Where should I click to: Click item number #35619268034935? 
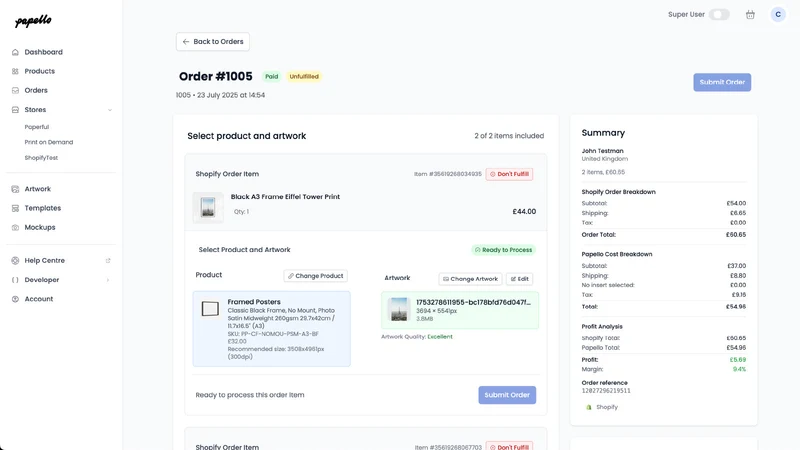pyautogui.click(x=447, y=174)
